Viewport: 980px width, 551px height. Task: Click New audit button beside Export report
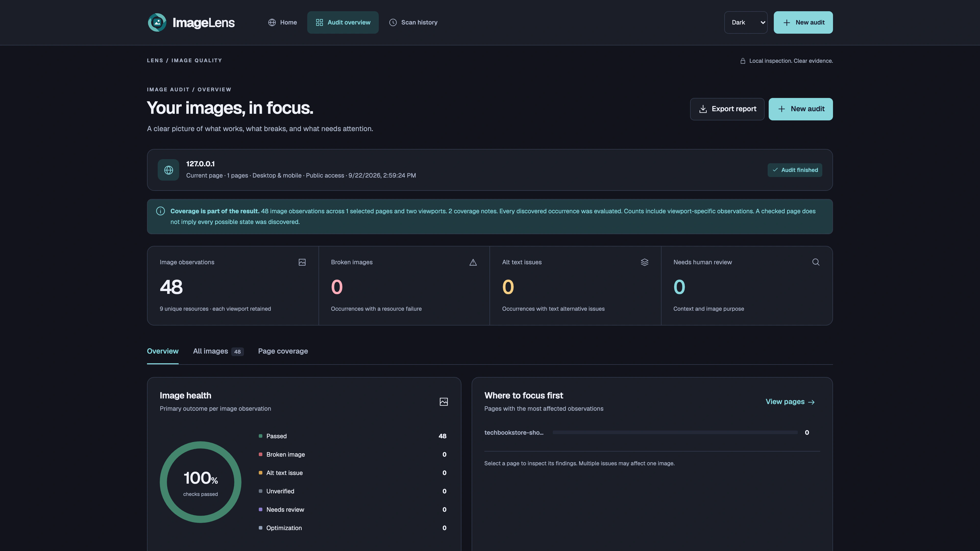(800, 109)
